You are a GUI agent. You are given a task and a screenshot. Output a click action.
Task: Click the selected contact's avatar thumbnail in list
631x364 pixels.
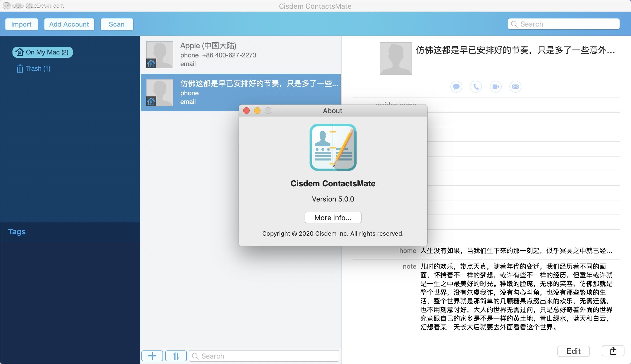point(160,93)
